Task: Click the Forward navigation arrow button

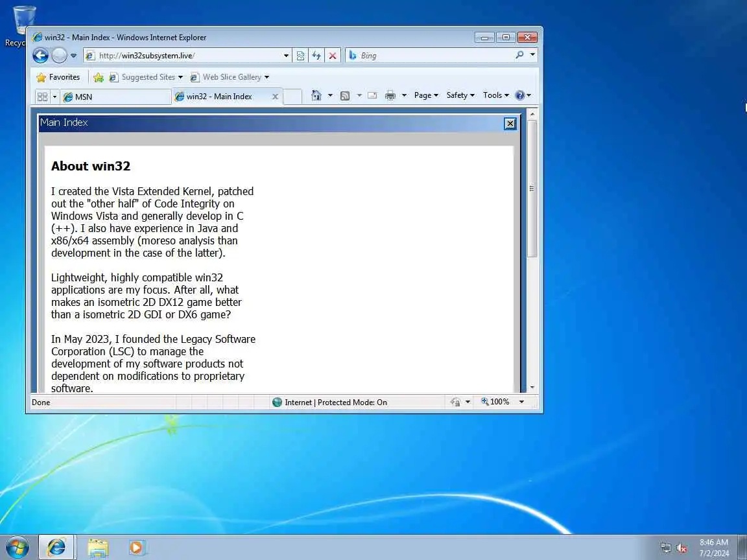Action: [x=59, y=56]
